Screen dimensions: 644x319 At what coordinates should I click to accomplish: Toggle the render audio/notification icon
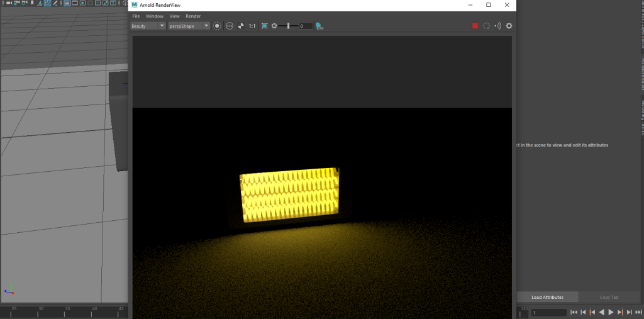coord(497,26)
